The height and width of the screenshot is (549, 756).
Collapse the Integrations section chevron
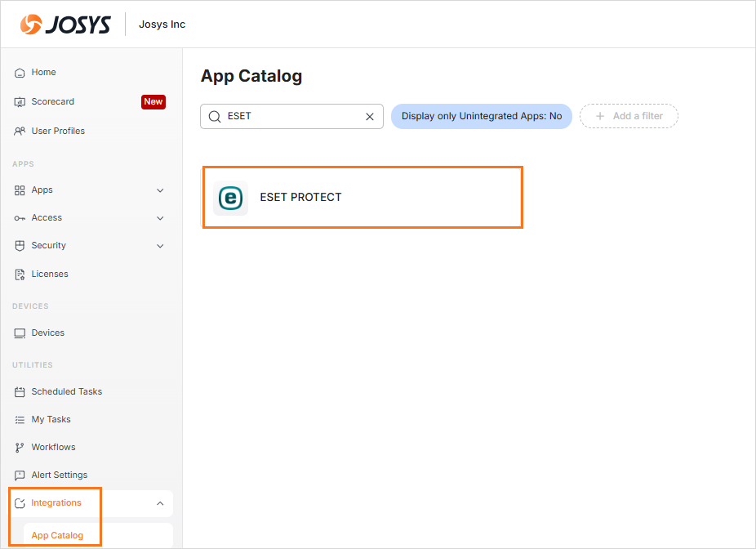coord(160,503)
